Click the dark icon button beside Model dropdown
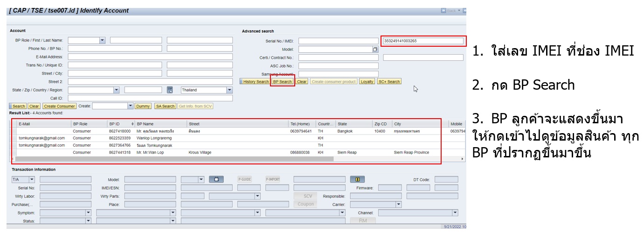Image resolution: width=644 pixels, height=234 pixels. 216,179
